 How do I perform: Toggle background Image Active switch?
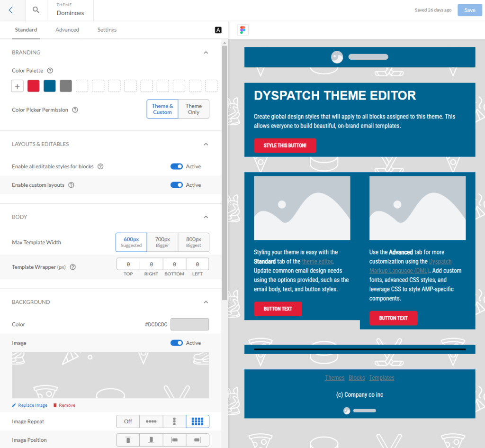pyautogui.click(x=177, y=343)
